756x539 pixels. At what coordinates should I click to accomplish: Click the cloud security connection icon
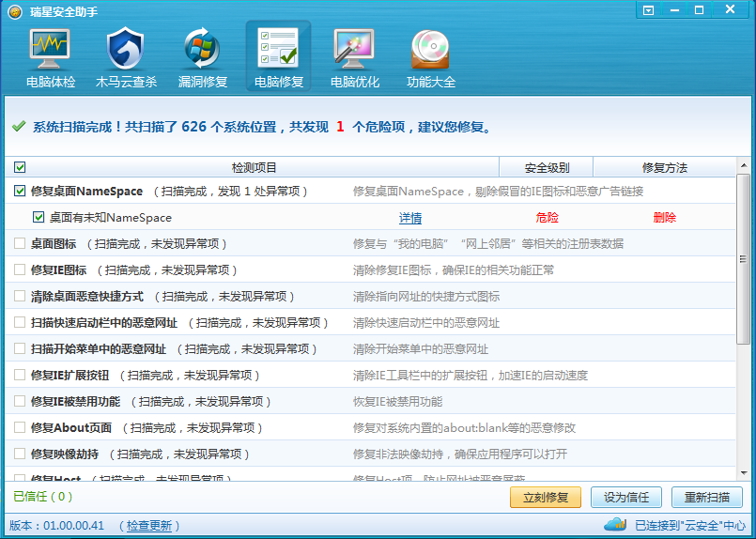click(615, 524)
